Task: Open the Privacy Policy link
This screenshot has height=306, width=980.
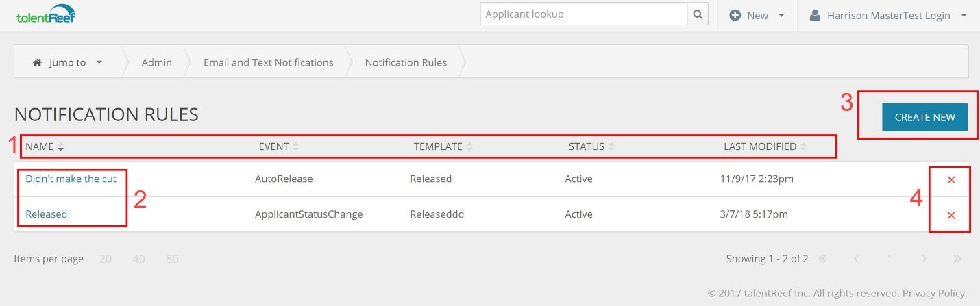Action: [x=935, y=293]
